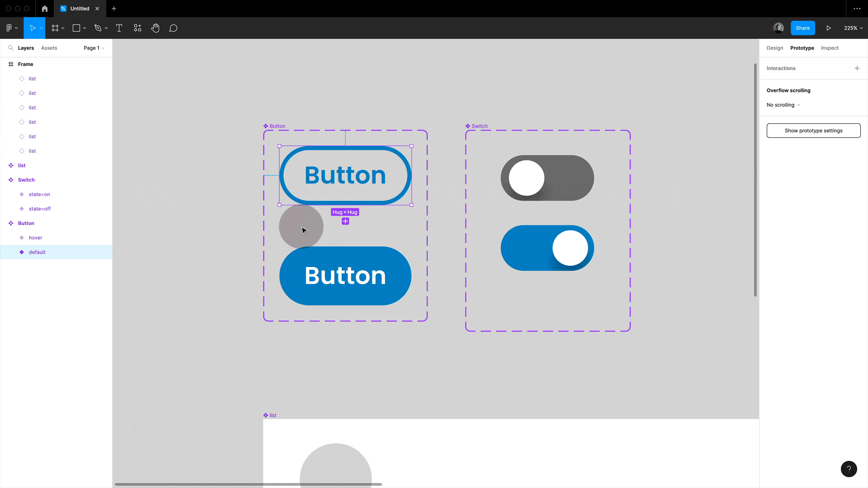The width and height of the screenshot is (868, 488).
Task: Open the zoom level 225% dropdown
Action: [853, 28]
